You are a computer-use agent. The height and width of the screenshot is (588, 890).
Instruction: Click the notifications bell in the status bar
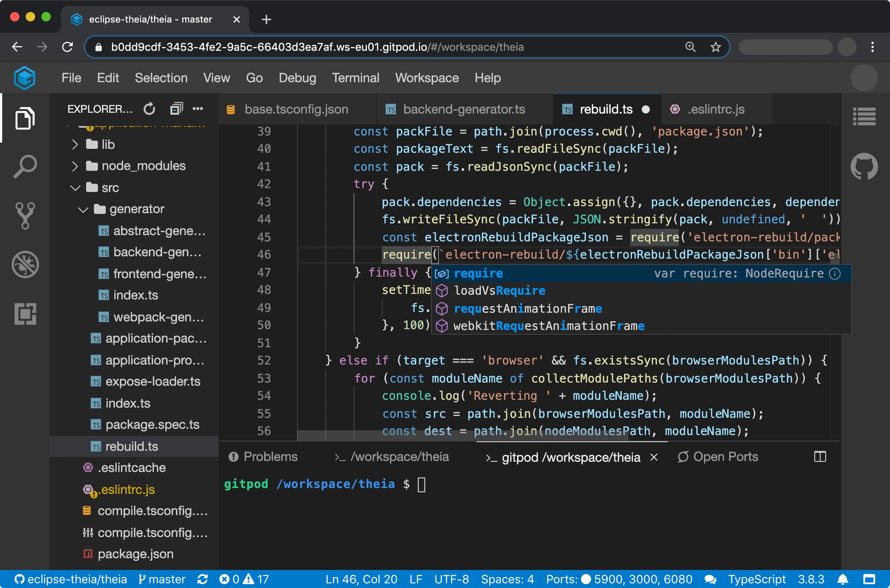[844, 579]
